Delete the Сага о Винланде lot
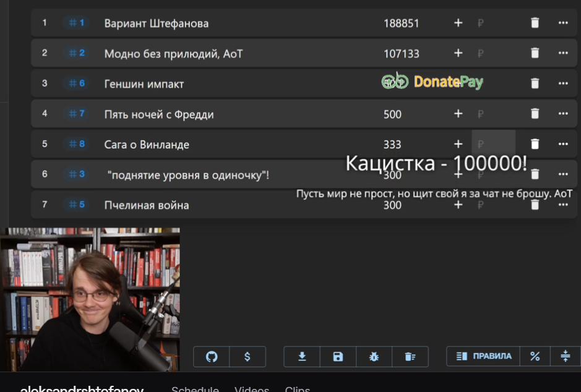Image resolution: width=581 pixels, height=392 pixels. pos(535,144)
